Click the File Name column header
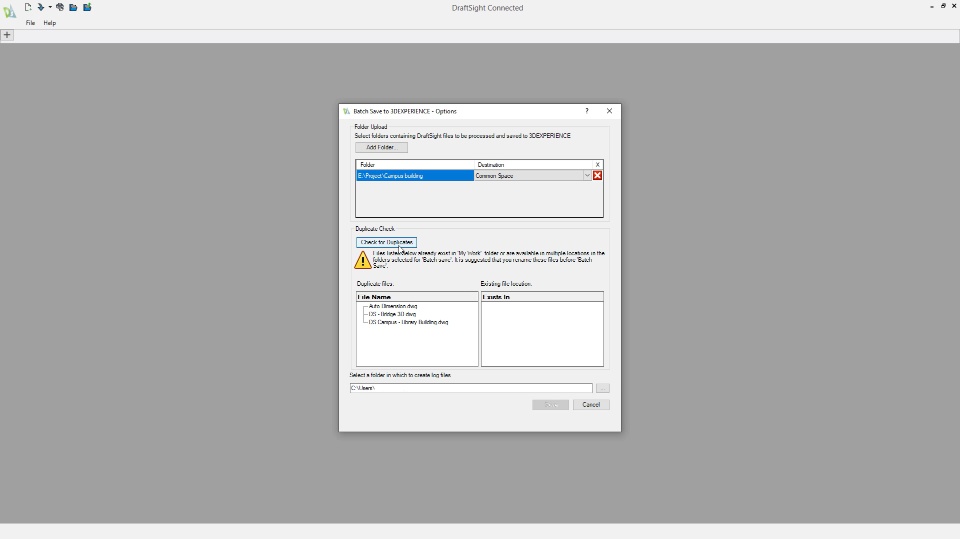Image resolution: width=960 pixels, height=539 pixels. point(417,297)
